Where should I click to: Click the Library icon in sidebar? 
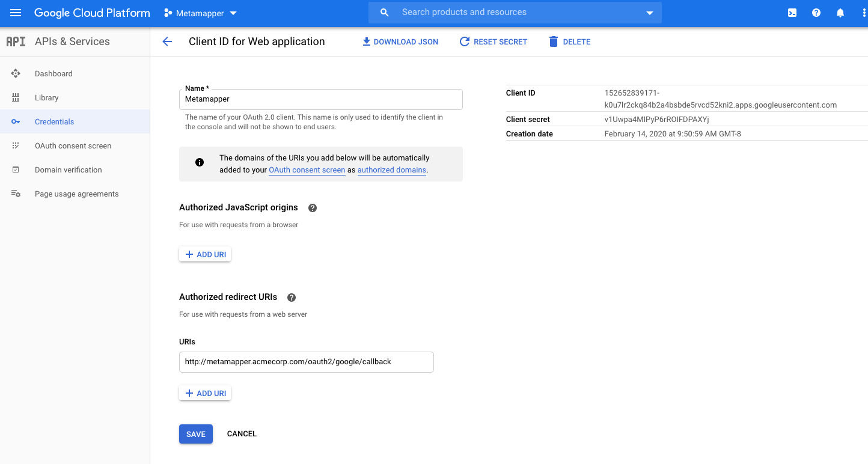point(16,97)
